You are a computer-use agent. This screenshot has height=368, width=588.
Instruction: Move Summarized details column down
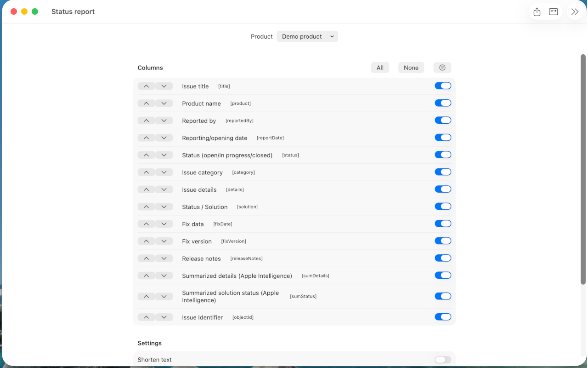[164, 276]
